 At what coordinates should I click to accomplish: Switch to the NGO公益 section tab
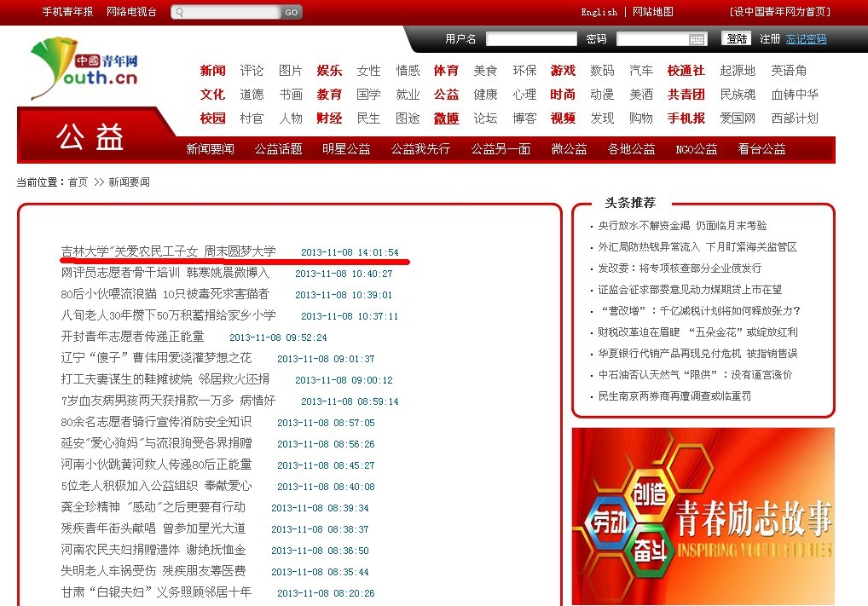(696, 149)
